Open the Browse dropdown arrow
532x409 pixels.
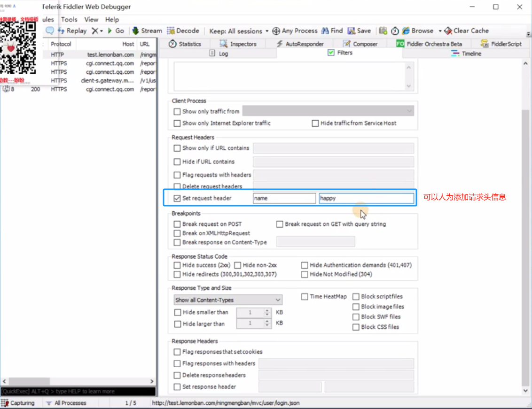[440, 31]
